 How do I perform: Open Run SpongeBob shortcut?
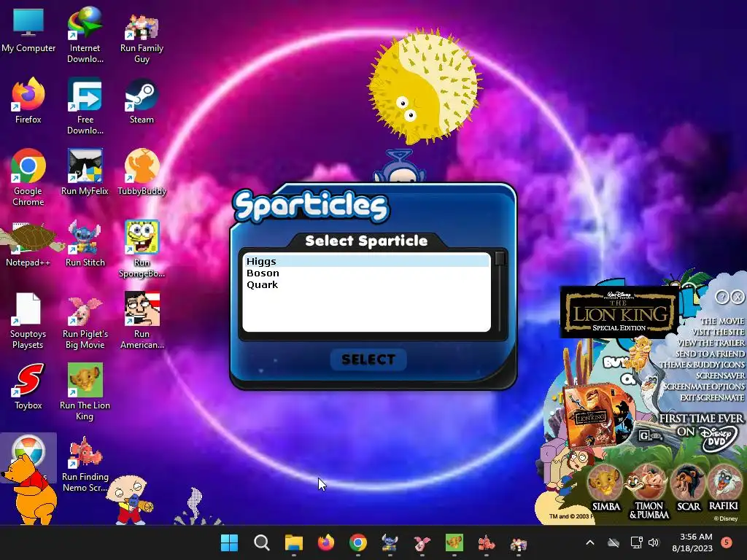142,249
